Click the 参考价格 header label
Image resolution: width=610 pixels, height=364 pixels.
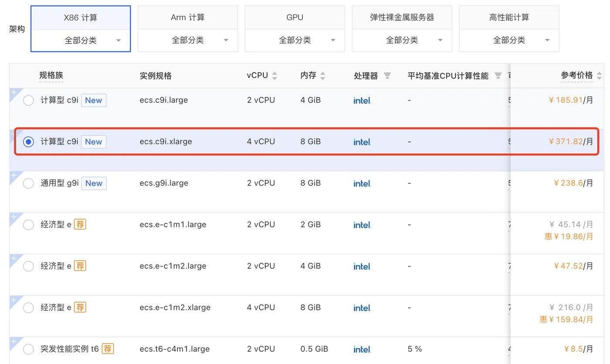point(576,75)
